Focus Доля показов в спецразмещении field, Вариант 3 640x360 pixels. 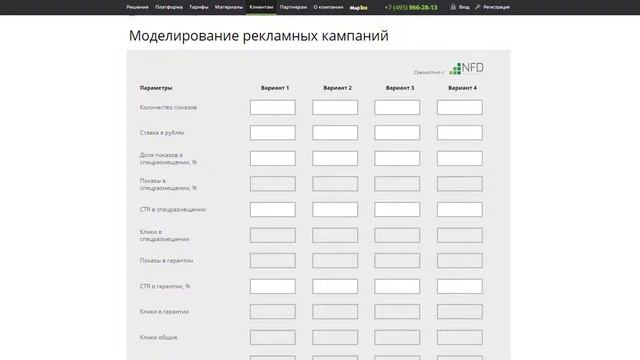click(x=397, y=158)
